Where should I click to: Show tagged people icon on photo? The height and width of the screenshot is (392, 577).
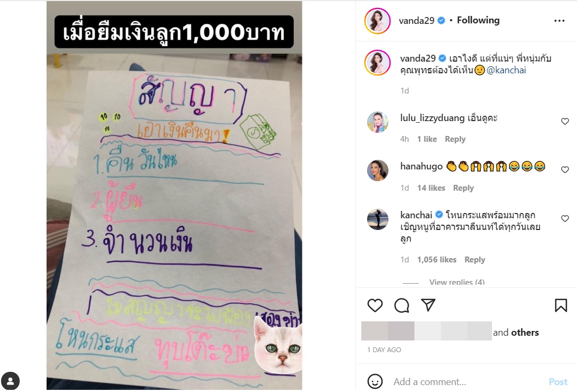click(x=10, y=381)
